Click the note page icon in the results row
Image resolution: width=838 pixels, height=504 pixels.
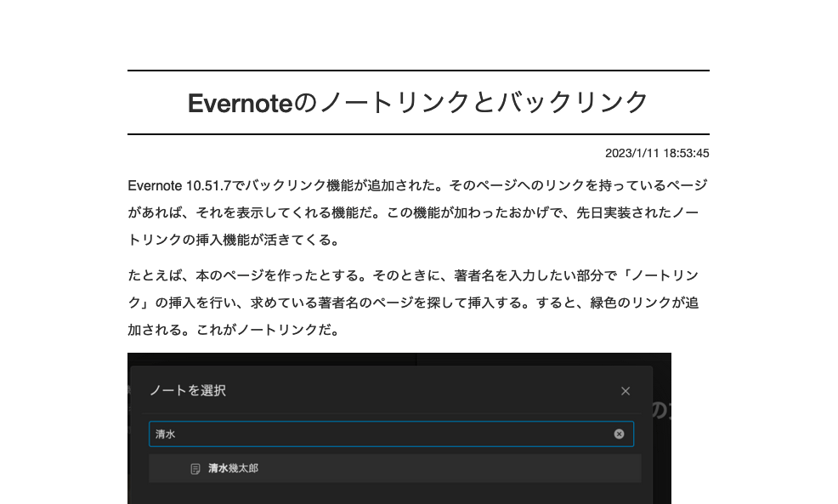[196, 468]
